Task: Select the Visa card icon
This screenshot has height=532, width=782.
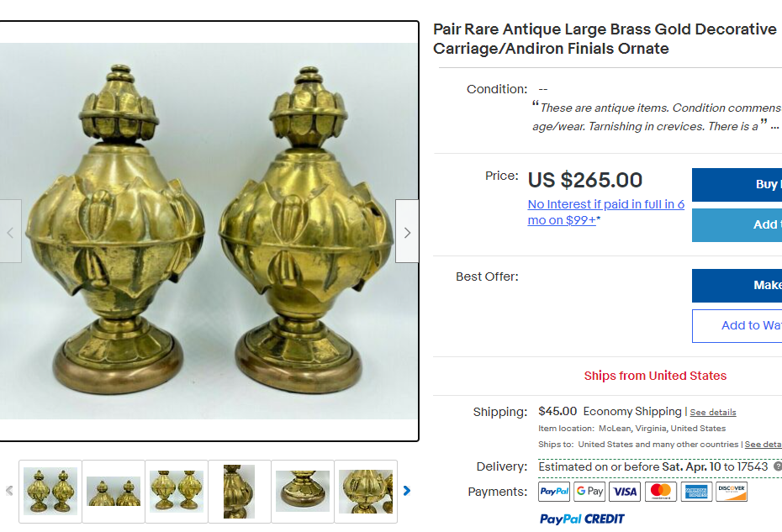Action: pos(625,492)
